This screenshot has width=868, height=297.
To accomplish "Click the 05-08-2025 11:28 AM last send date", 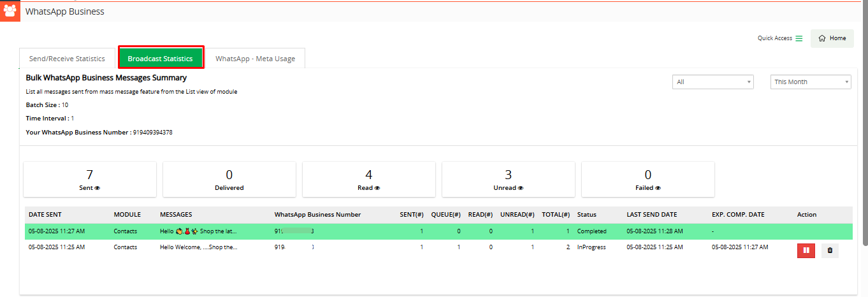I will click(x=655, y=231).
